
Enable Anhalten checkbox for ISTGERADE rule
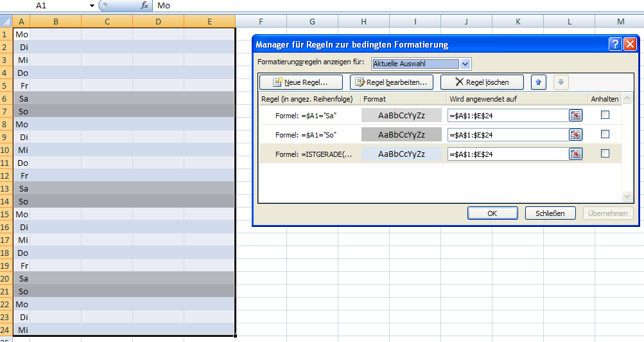(605, 154)
